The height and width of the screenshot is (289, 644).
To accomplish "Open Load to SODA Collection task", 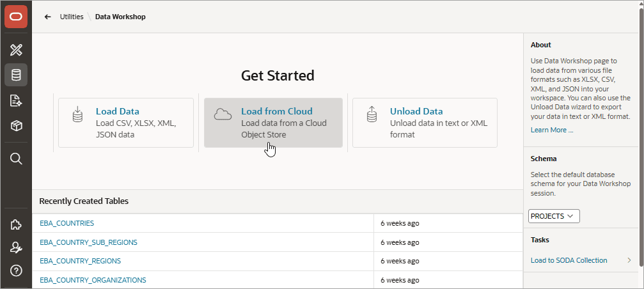I will (569, 260).
